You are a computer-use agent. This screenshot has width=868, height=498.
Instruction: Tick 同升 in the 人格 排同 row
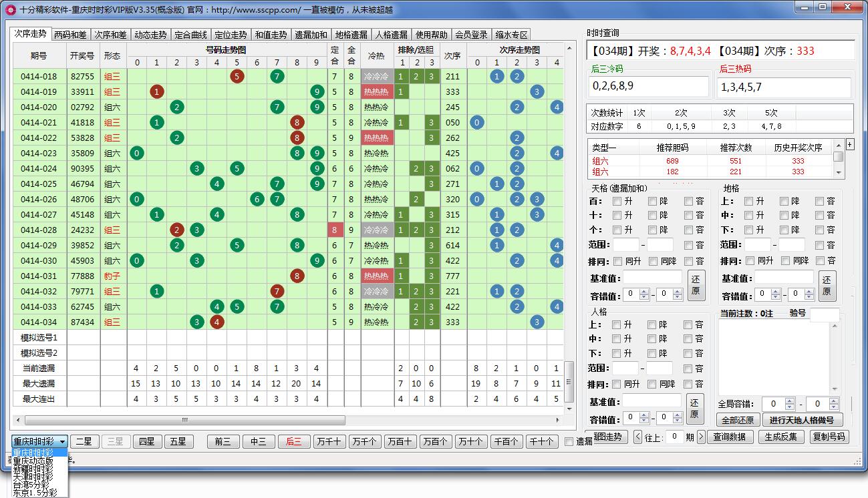617,385
